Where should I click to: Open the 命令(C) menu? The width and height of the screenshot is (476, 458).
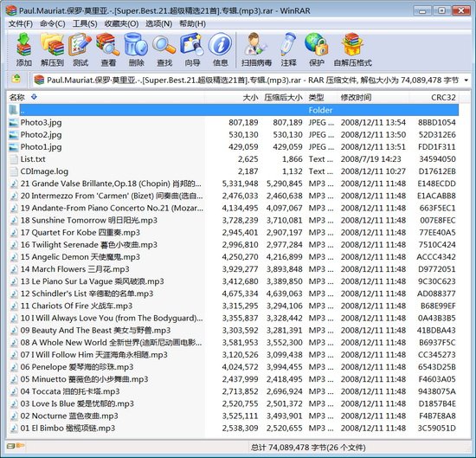[53, 23]
